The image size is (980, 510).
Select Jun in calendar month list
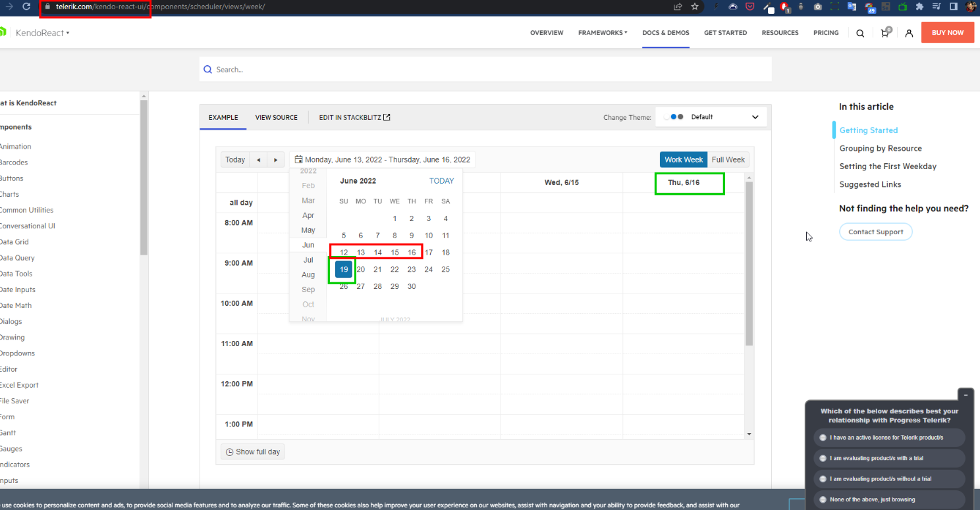point(308,245)
